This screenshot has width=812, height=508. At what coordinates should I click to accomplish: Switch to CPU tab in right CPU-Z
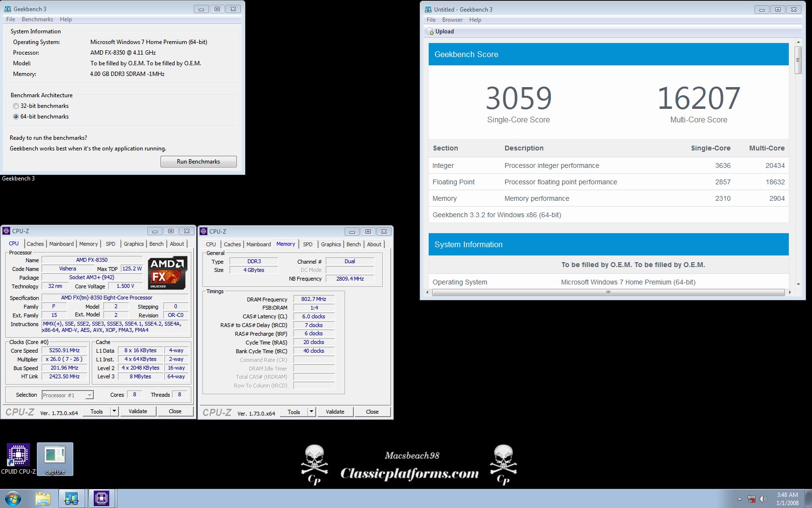[x=211, y=244]
